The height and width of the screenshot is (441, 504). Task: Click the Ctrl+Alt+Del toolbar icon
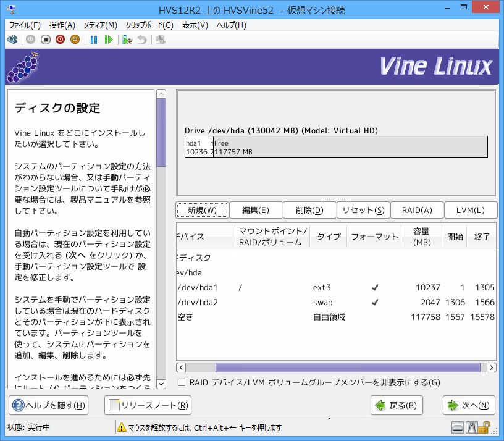[12, 40]
